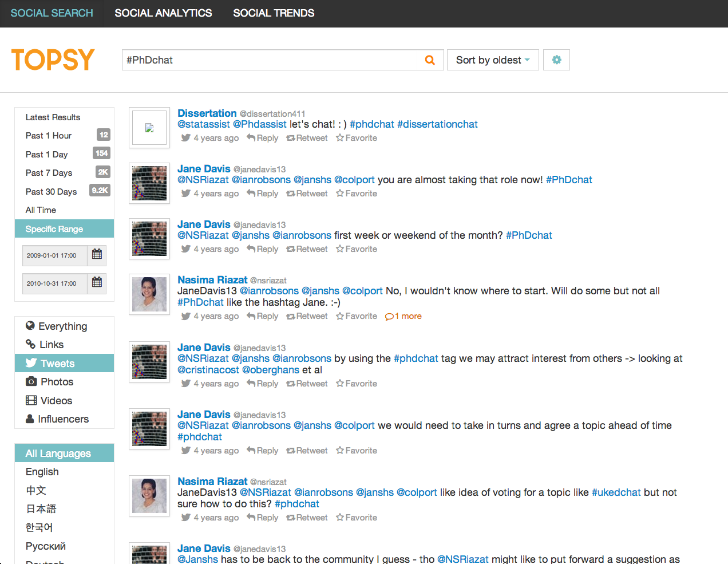The image size is (728, 564).
Task: Favorite the 'almost taking that role' tweet
Action: click(357, 194)
